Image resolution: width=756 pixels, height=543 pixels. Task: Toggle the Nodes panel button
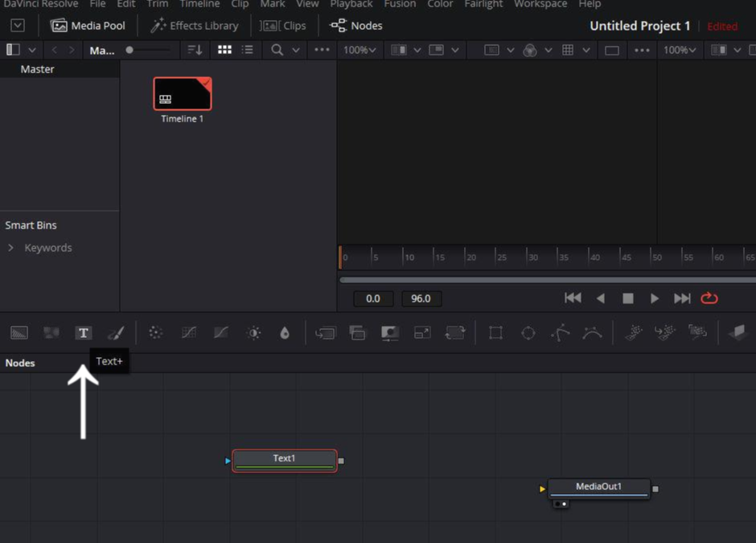coord(355,26)
